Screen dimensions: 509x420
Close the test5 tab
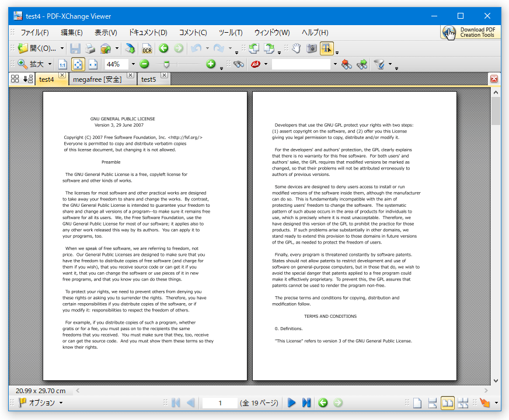[165, 75]
